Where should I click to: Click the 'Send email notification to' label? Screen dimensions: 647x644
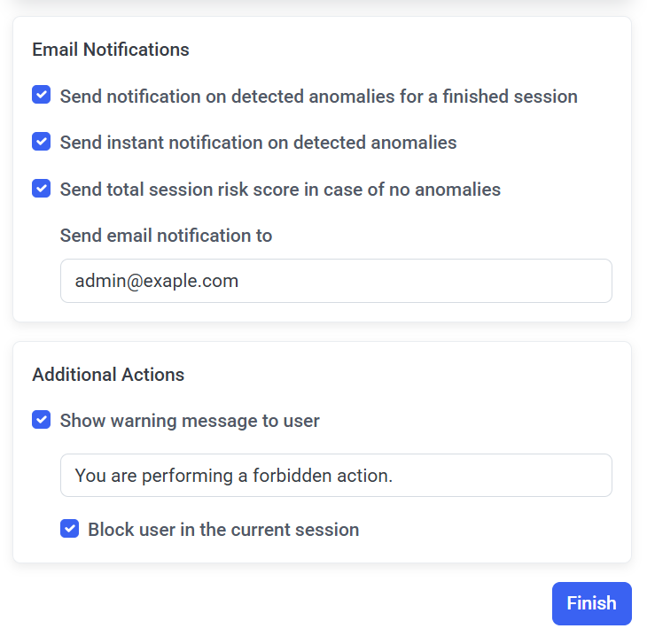[166, 236]
